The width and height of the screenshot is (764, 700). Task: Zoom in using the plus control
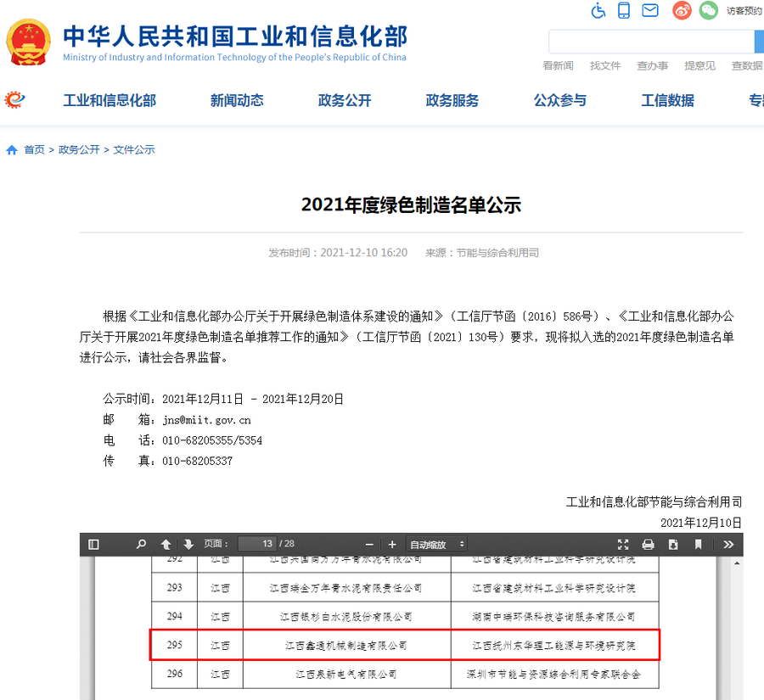[x=392, y=544]
